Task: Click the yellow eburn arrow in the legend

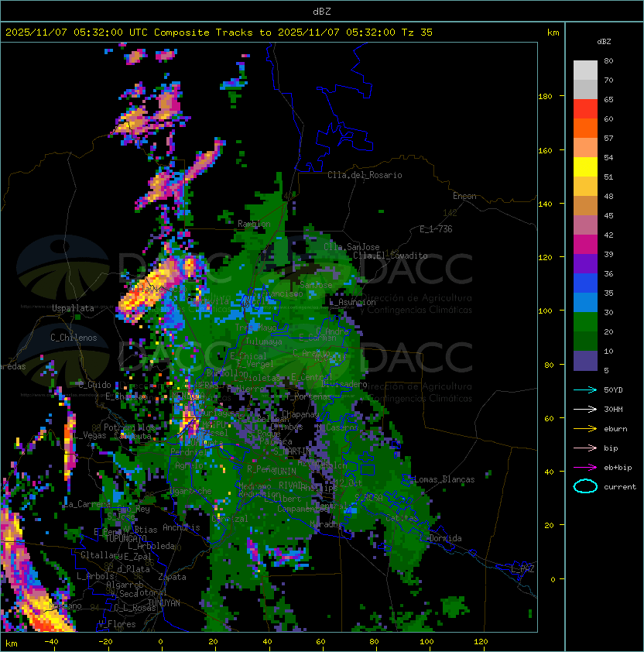Action: click(x=585, y=429)
